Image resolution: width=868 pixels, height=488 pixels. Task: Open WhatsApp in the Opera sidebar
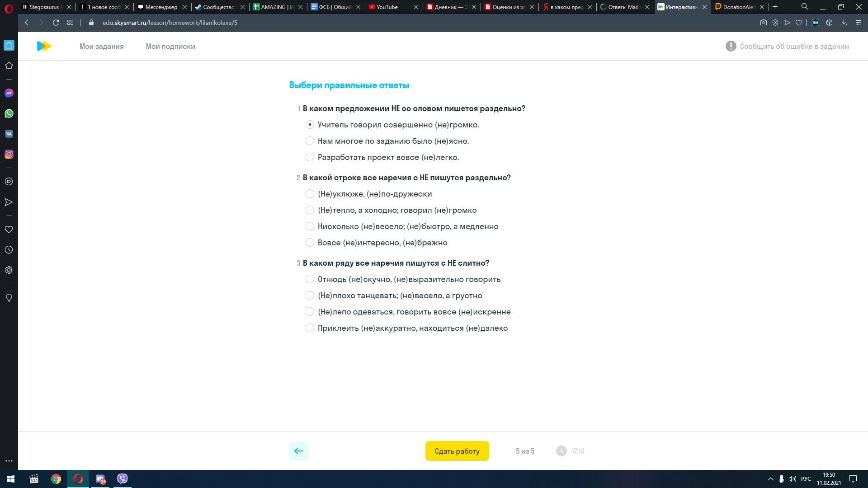coord(9,113)
